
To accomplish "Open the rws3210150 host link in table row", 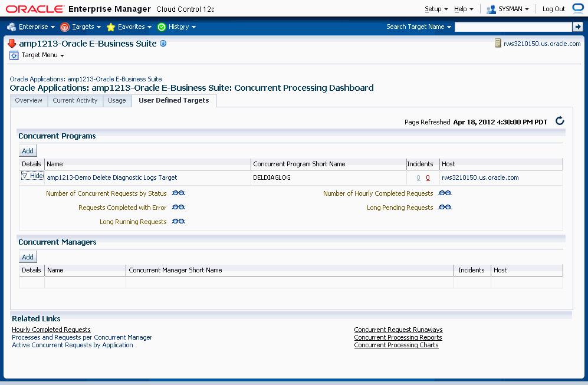I will [480, 177].
